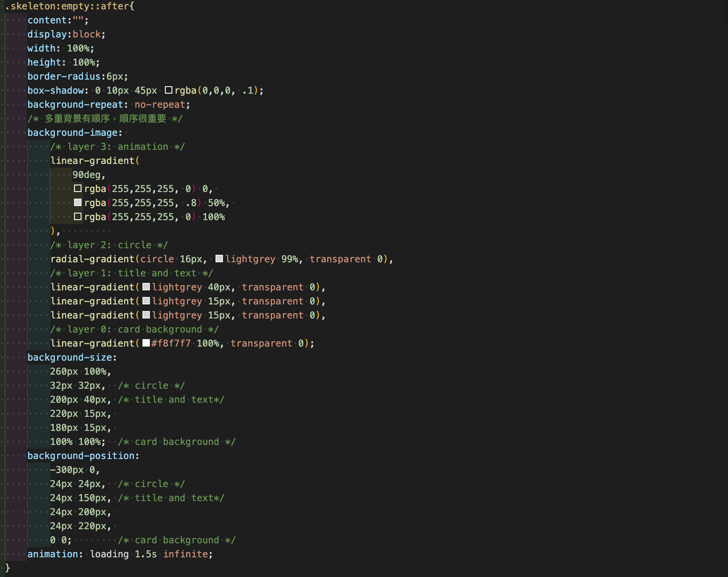Click the background-position property

pyautogui.click(x=81, y=456)
